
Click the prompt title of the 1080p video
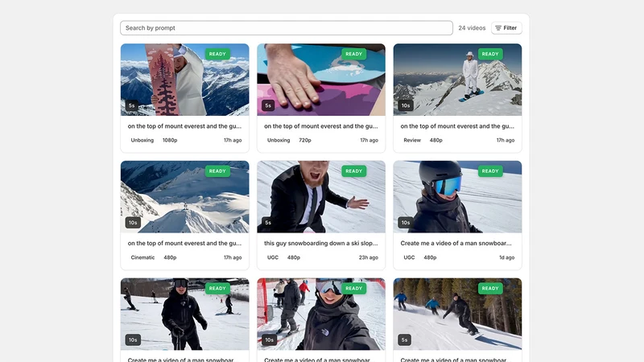tap(184, 126)
